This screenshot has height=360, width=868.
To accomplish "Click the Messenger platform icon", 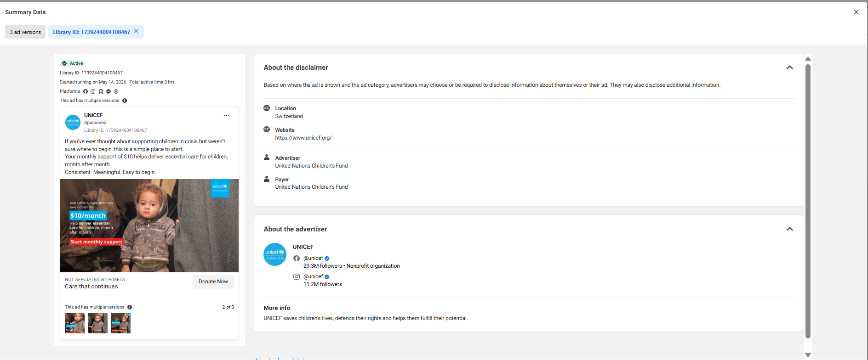I will coord(108,91).
